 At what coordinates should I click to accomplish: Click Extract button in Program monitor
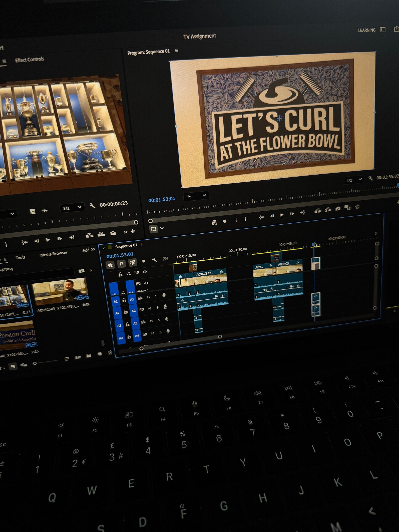click(328, 210)
